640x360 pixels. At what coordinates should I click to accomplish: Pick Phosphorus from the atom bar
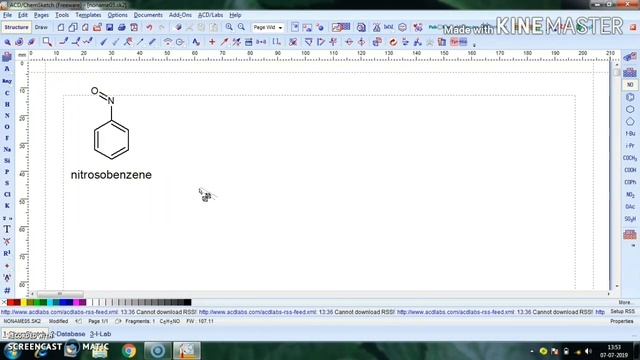coord(7,172)
